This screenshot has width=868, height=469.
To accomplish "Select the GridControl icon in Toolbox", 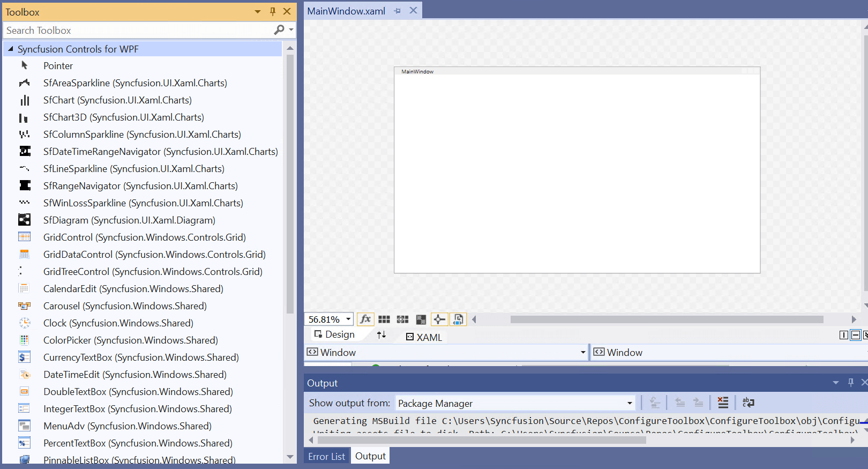I will tap(25, 237).
